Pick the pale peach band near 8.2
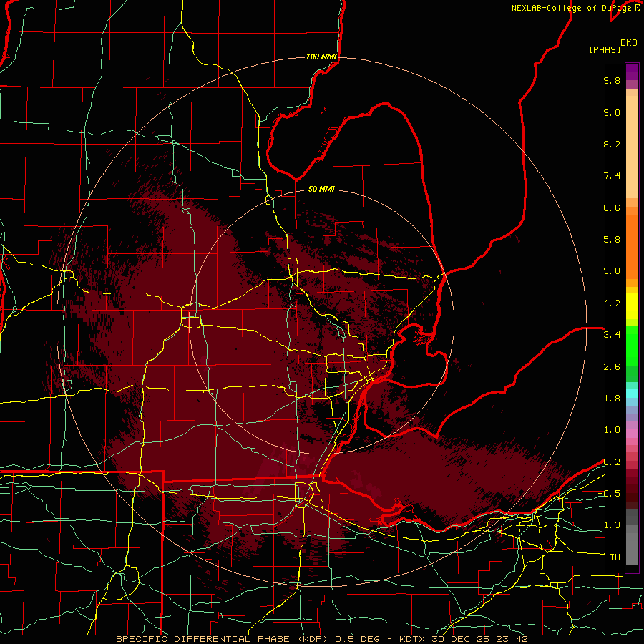 [632, 147]
